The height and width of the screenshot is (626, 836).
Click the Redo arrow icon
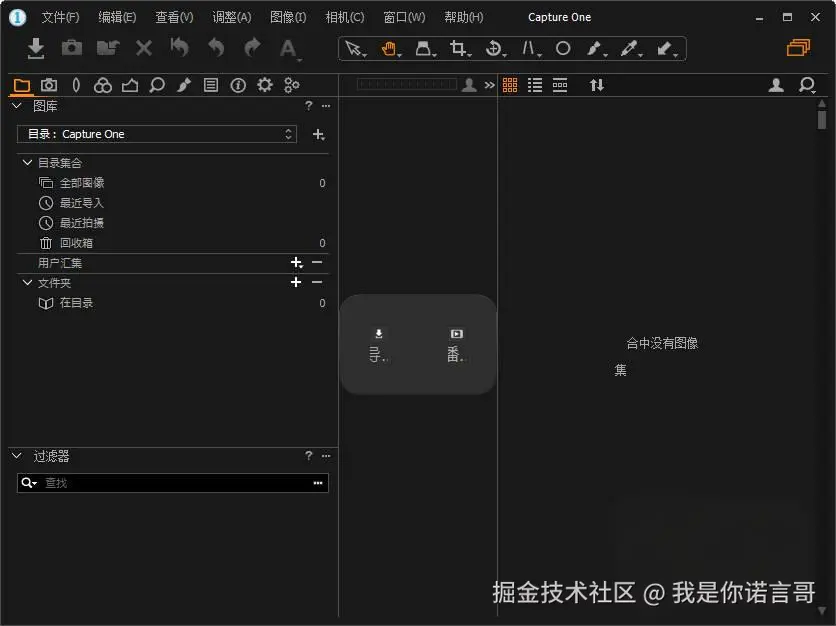[x=252, y=48]
